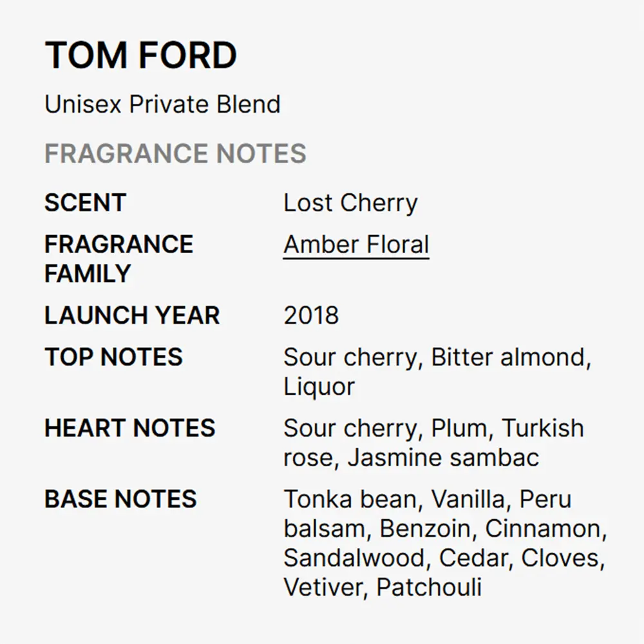644x644 pixels.
Task: Click the FRAGRANCE NOTES section heading
Action: tap(175, 153)
